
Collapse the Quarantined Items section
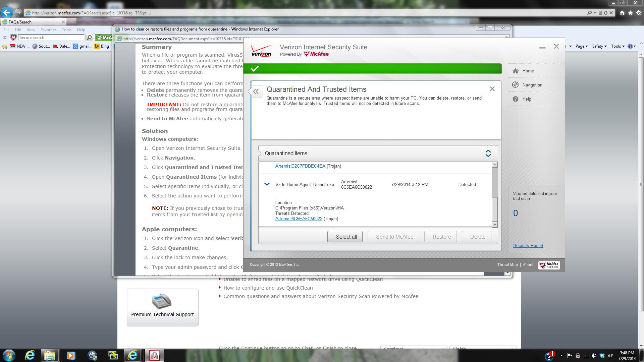click(488, 153)
